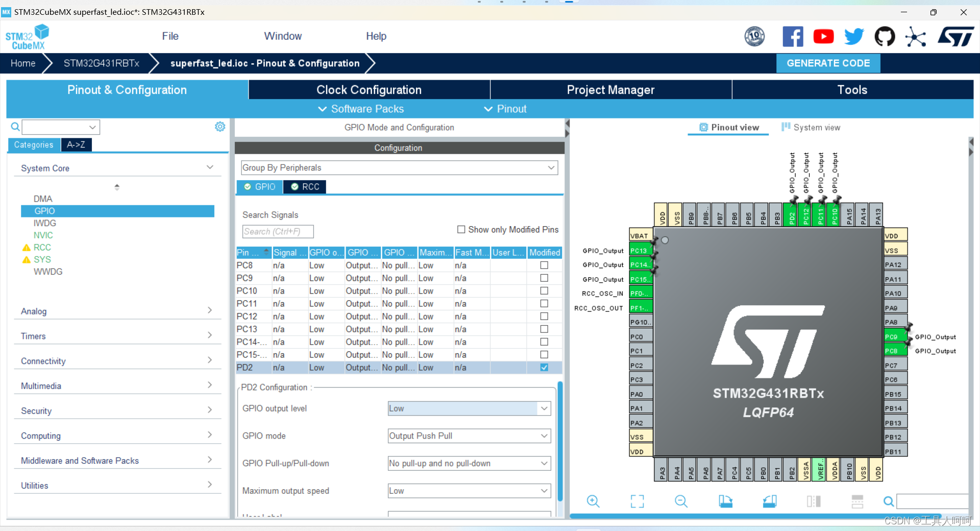Image resolution: width=980 pixels, height=531 pixels.
Task: Click the green PC9 pin on chip
Action: 896,336
